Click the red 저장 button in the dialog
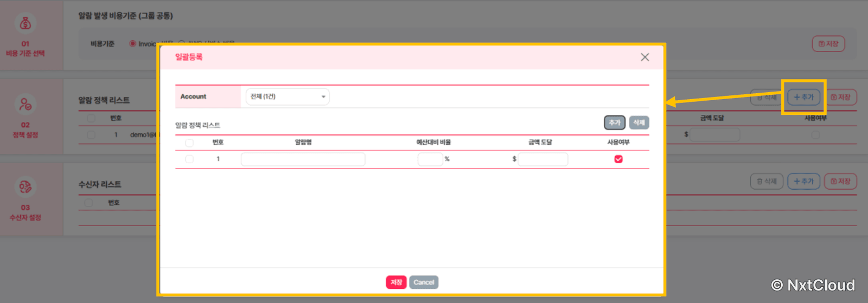868x303 pixels. pos(396,282)
